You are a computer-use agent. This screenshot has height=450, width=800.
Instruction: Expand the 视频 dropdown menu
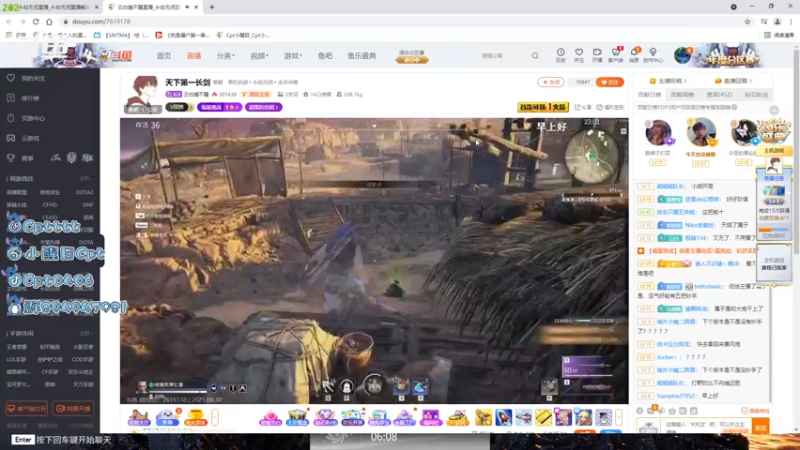259,56
